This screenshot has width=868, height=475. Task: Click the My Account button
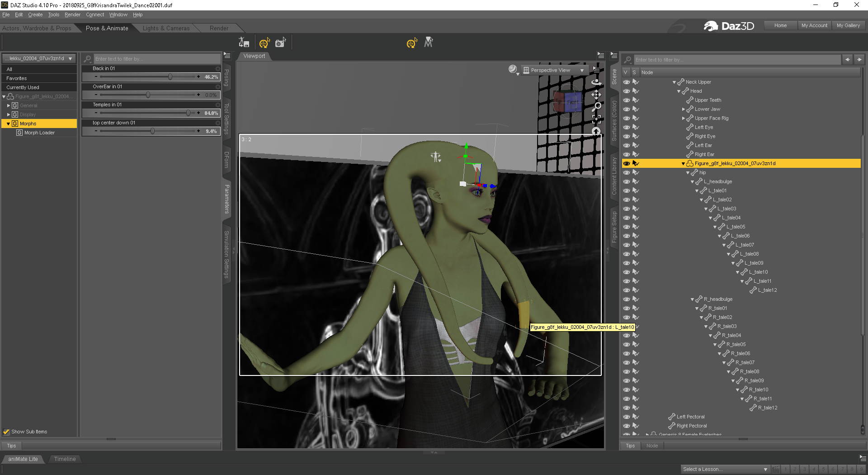pyautogui.click(x=814, y=25)
